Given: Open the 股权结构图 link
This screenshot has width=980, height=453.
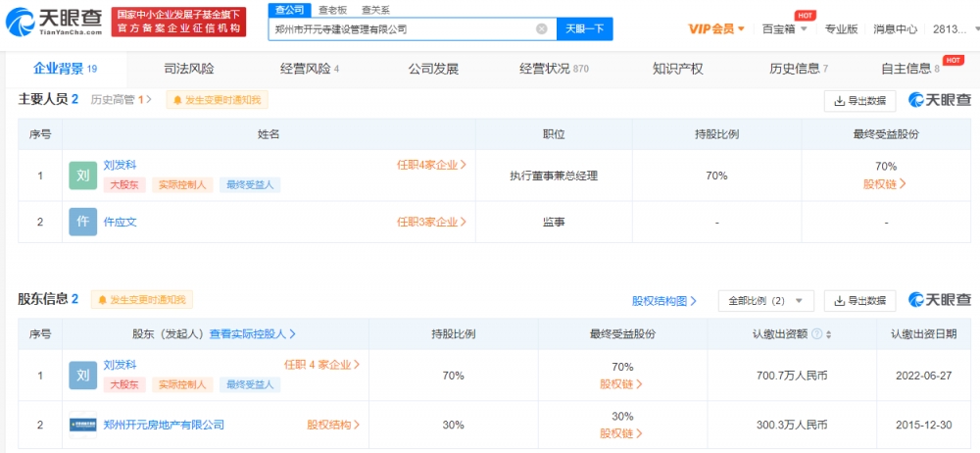Looking at the screenshot, I should 665,301.
